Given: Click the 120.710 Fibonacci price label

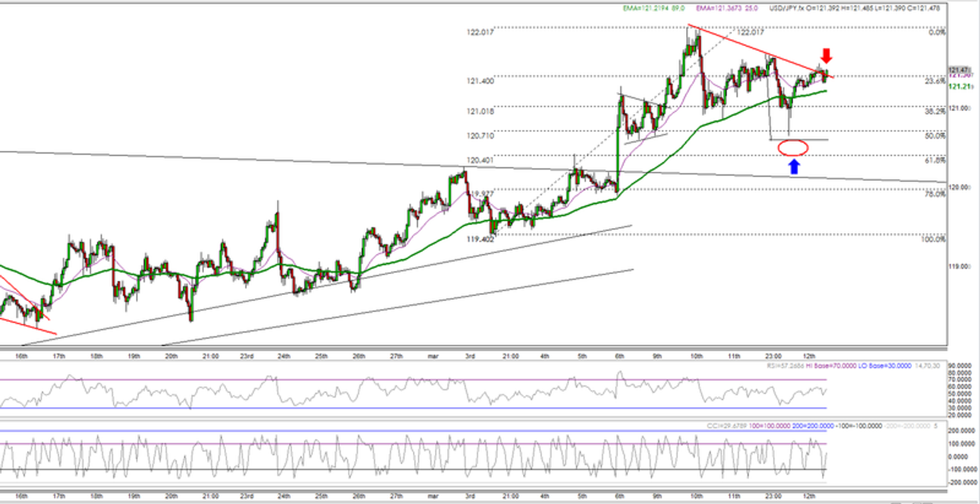Looking at the screenshot, I should pyautogui.click(x=480, y=135).
